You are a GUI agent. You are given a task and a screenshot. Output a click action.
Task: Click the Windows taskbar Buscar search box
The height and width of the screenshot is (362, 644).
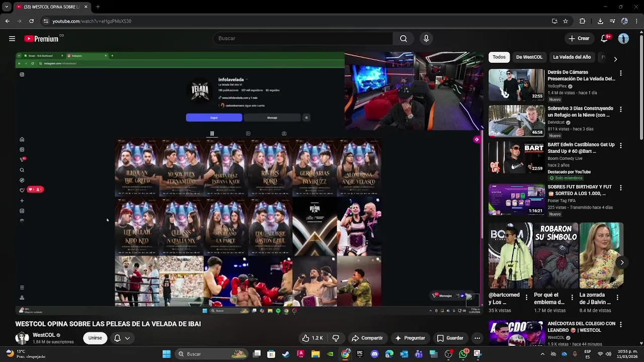click(211, 354)
